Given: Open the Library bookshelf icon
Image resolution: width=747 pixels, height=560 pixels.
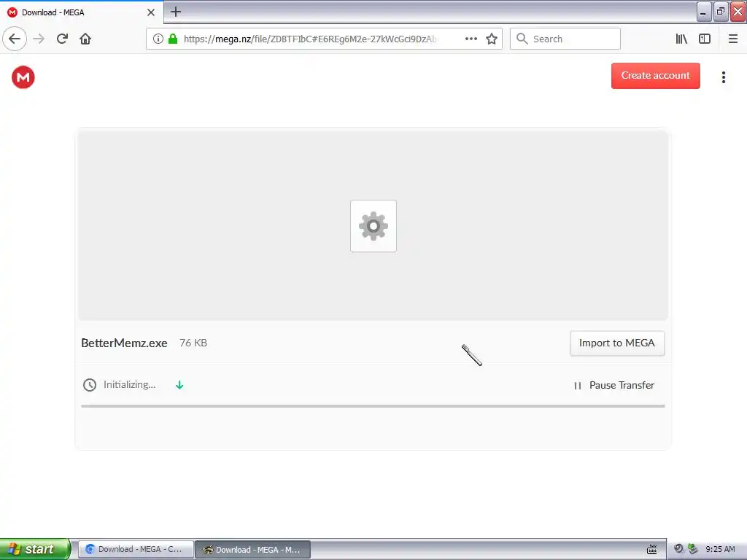Looking at the screenshot, I should [681, 39].
